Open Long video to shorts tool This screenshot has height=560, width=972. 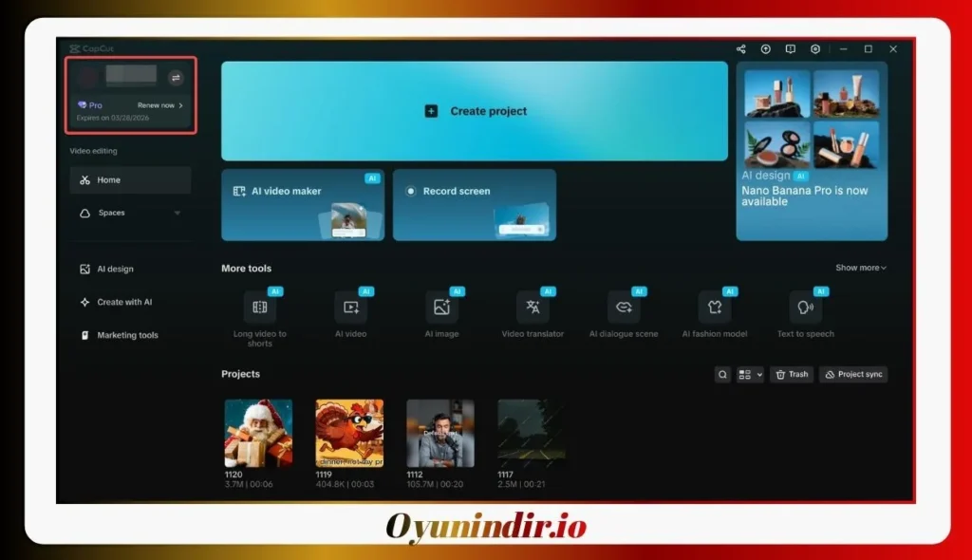(260, 319)
